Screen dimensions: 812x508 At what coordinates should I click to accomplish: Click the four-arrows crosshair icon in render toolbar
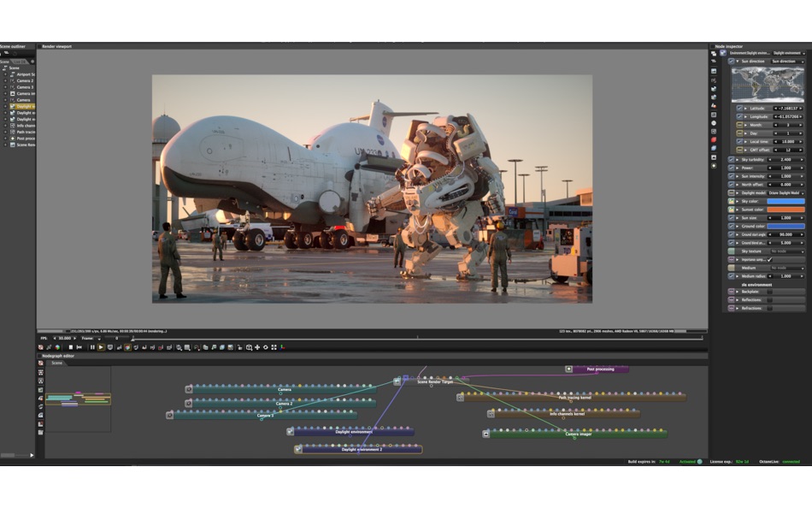point(257,347)
